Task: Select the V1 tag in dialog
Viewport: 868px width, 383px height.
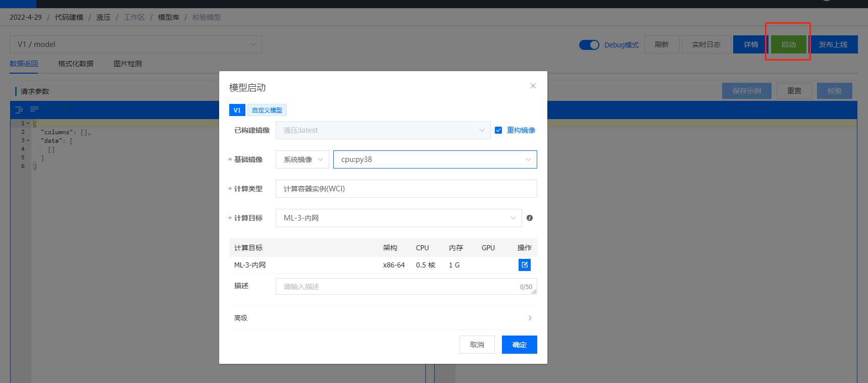Action: click(237, 110)
